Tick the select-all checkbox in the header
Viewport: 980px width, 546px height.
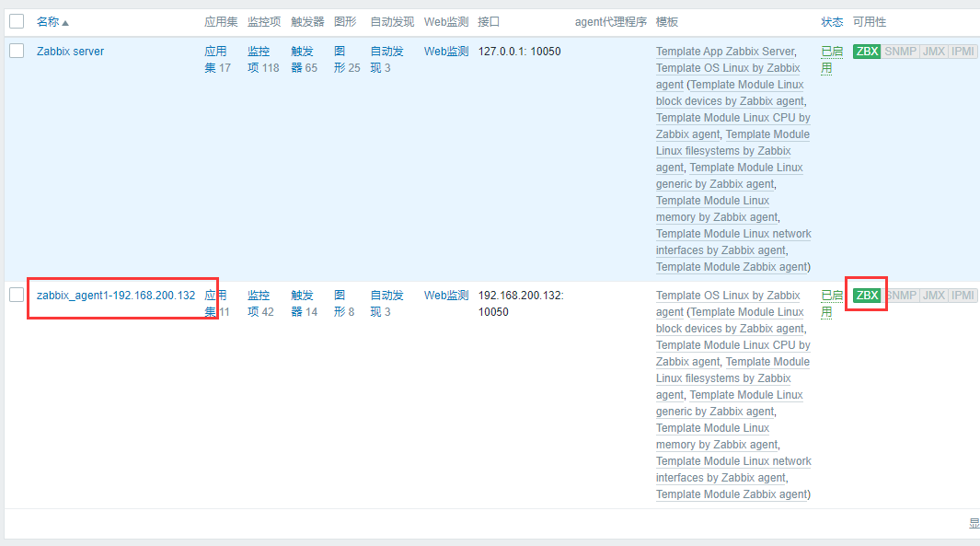(17, 21)
